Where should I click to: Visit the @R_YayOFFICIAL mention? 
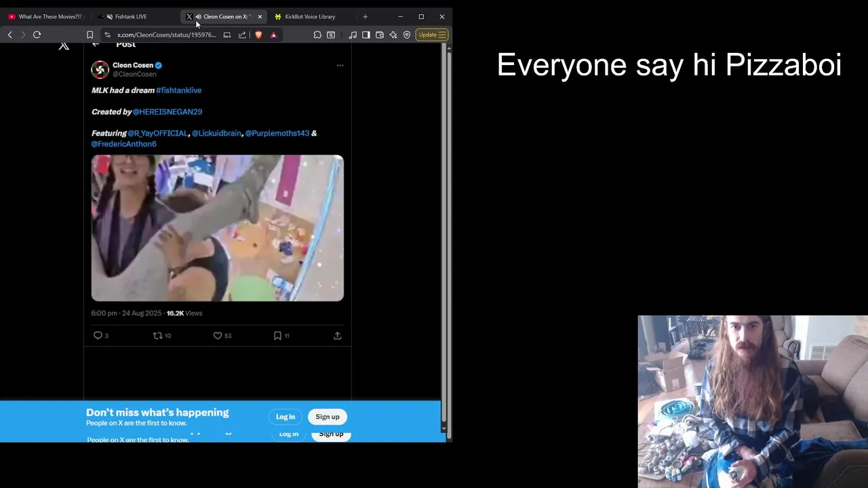click(x=157, y=134)
